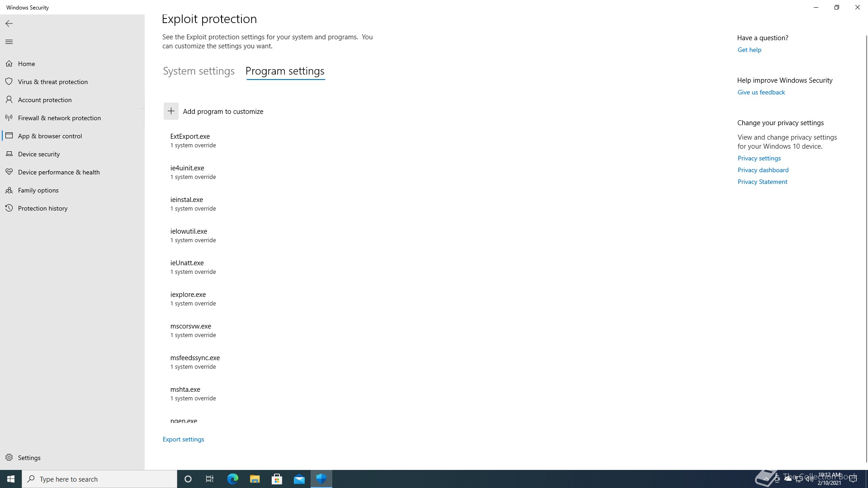This screenshot has height=488, width=868.
Task: Toggle the hamburger navigation menu
Action: [9, 42]
